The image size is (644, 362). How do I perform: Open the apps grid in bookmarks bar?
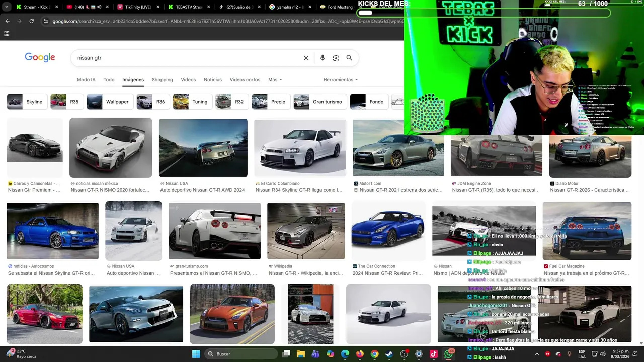click(7, 34)
